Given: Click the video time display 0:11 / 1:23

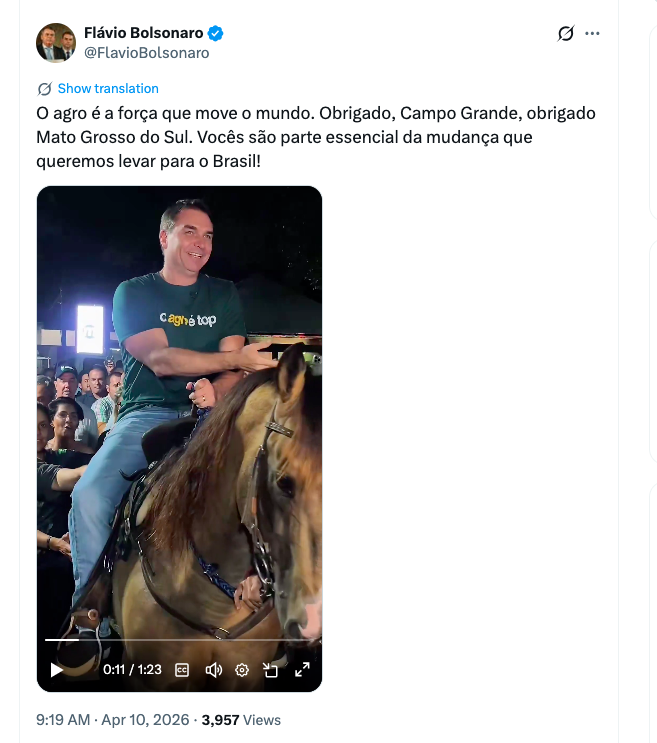Looking at the screenshot, I should (x=132, y=670).
